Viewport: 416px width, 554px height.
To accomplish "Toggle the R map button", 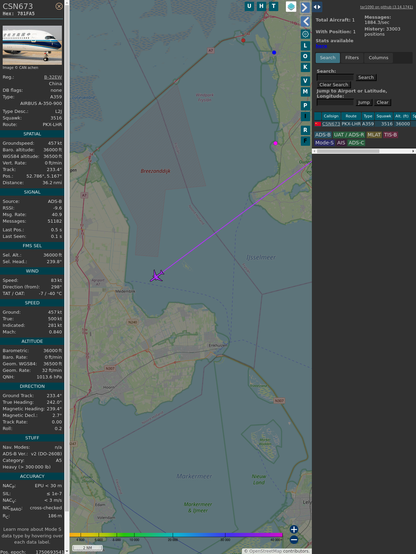I will tap(305, 130).
